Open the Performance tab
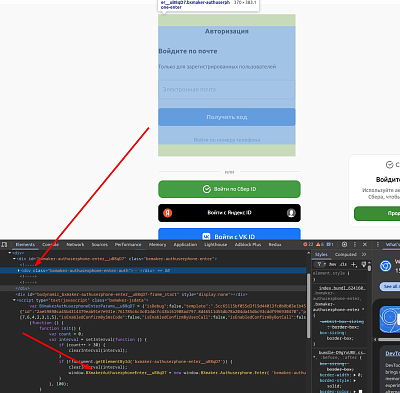The width and height of the screenshot is (400, 393). 128,245
